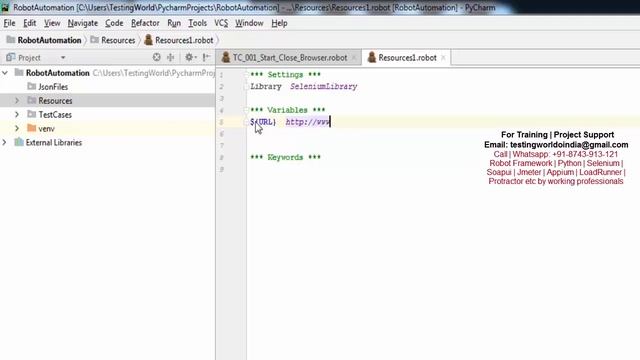Click the http://www value text
640x360 pixels.
[x=307, y=122]
